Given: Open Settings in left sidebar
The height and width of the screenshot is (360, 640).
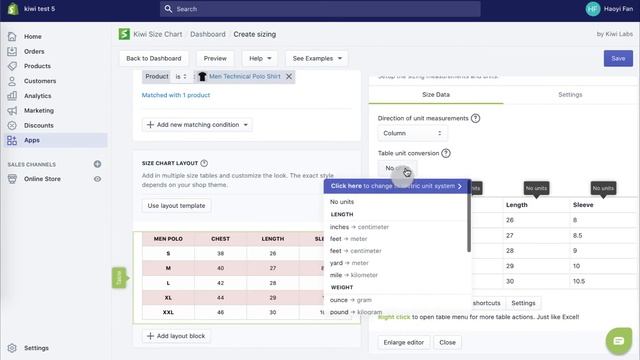Looking at the screenshot, I should (x=36, y=348).
